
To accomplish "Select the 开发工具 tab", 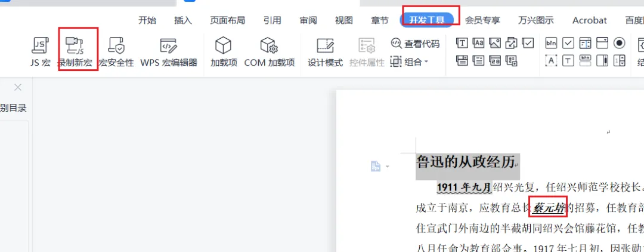I will click(x=427, y=20).
